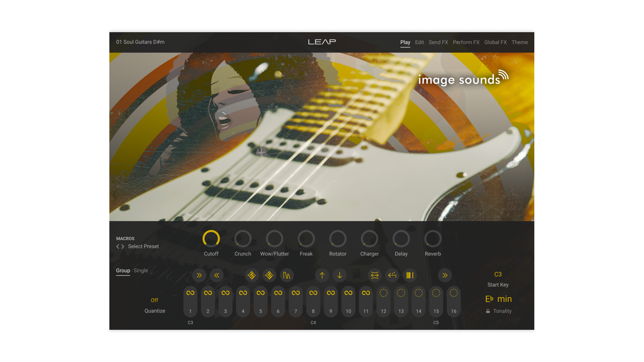Select empty dashed-circle pad 13

tap(401, 301)
